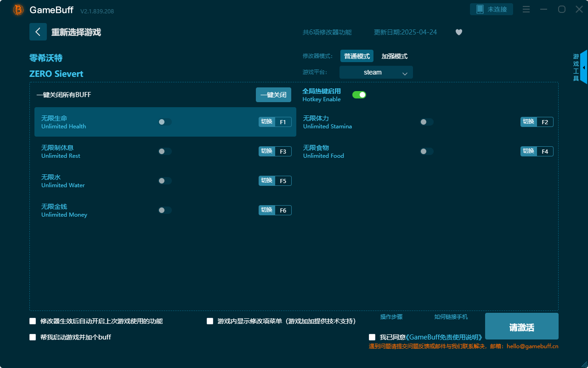The image size is (588, 368).
Task: Favorite this game with the heart icon
Action: click(458, 32)
